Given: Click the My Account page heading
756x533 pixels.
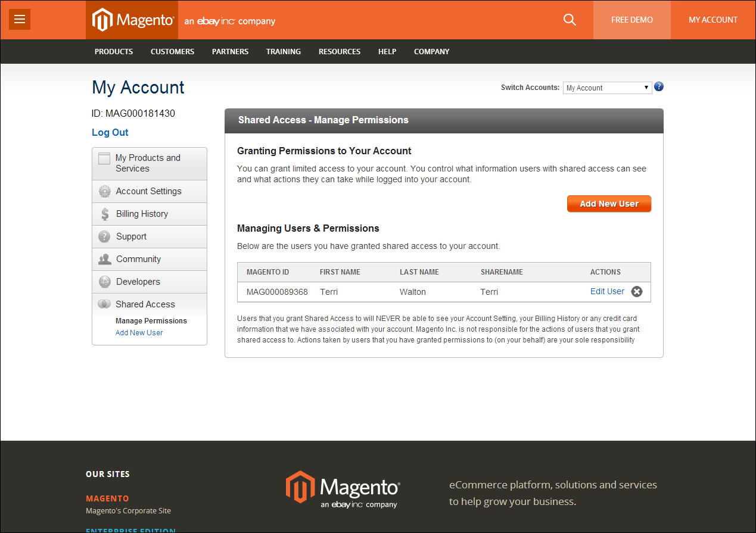Looking at the screenshot, I should [138, 88].
